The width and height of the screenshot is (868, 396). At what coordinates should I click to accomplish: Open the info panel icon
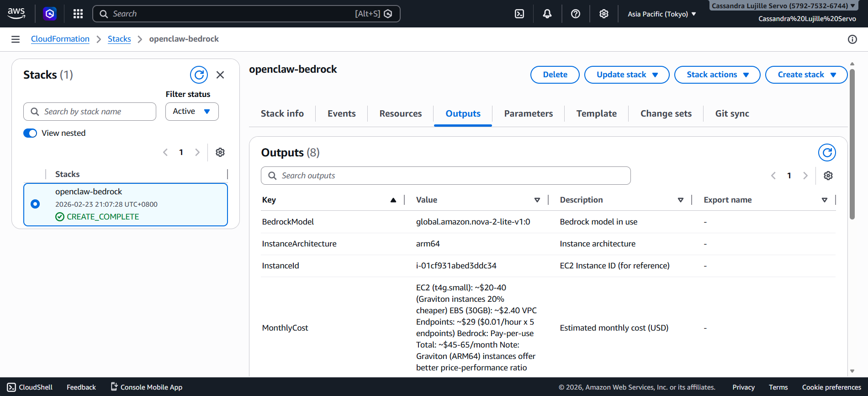[x=852, y=39]
